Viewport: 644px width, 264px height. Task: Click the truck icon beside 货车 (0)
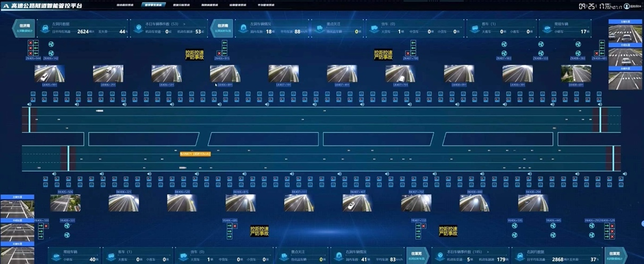pyautogui.click(x=376, y=31)
